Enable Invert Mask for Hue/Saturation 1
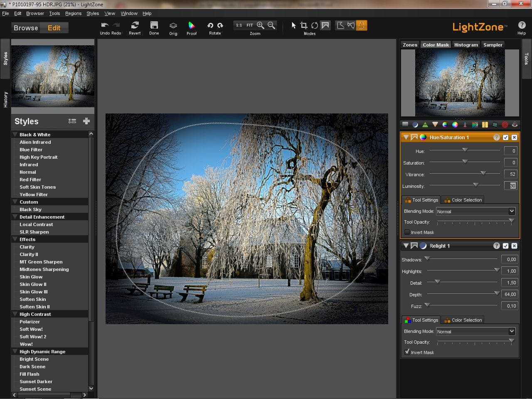532x399 pixels. (407, 232)
